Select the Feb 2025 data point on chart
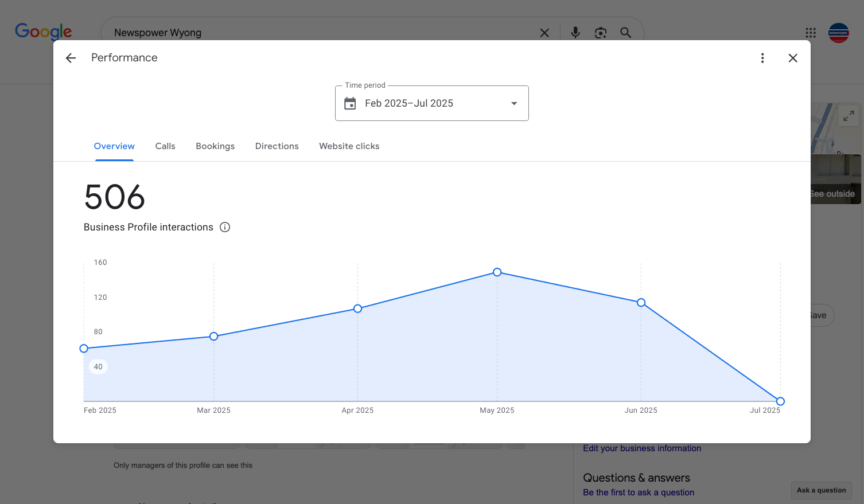This screenshot has height=504, width=864. coord(84,349)
